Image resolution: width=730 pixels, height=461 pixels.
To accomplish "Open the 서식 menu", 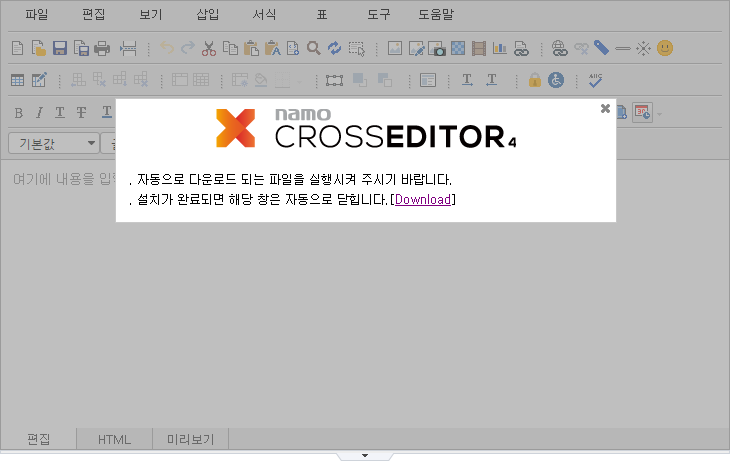I will click(264, 14).
